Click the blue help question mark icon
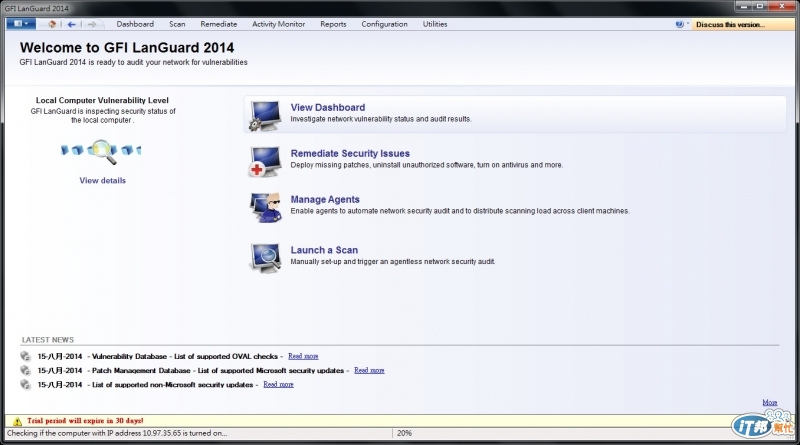This screenshot has height=445, width=800. 679,24
